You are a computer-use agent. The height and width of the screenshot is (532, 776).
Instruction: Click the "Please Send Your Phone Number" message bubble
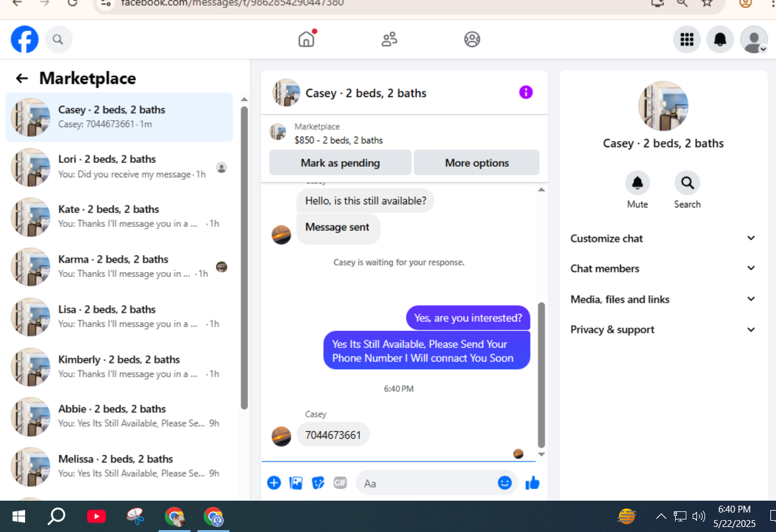coord(427,351)
